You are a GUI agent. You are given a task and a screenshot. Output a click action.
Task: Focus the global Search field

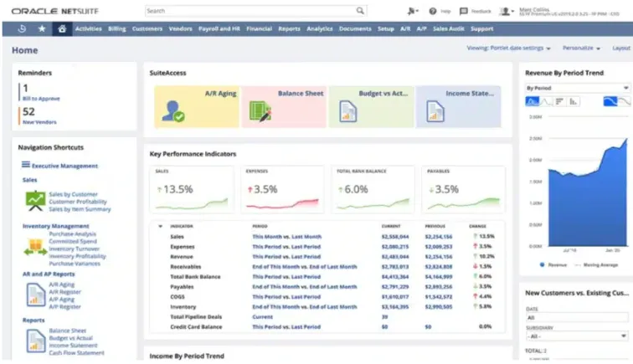[250, 11]
